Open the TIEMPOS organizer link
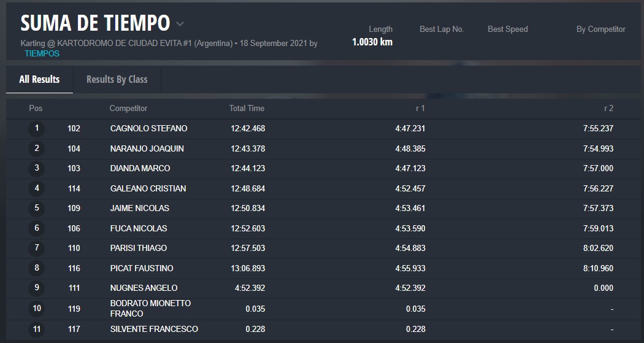This screenshot has width=644, height=343. click(42, 53)
